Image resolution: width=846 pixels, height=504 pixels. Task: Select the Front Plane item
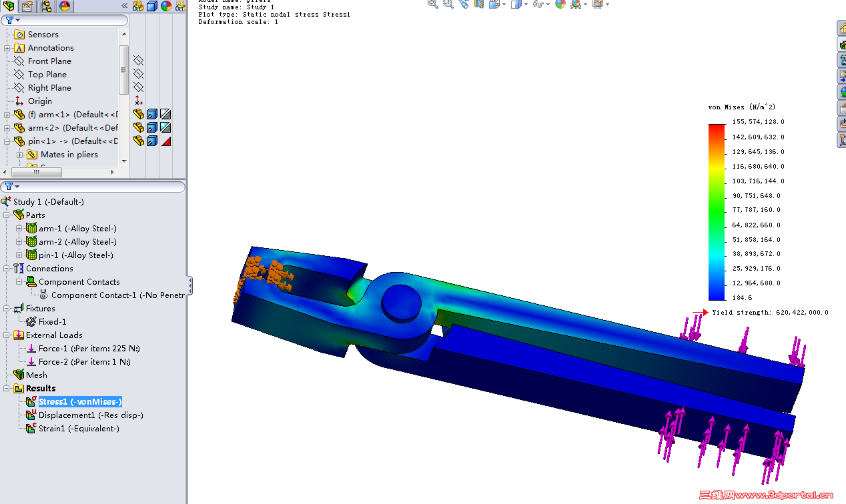click(x=49, y=61)
